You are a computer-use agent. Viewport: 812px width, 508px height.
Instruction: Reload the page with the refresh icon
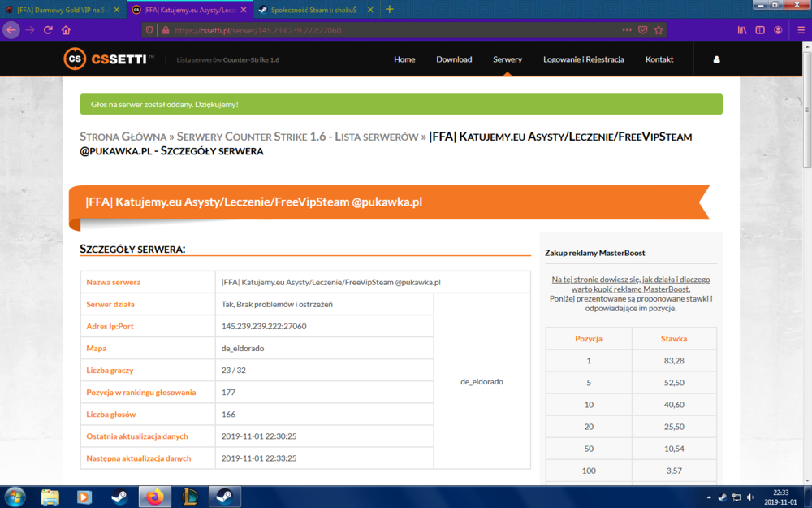pyautogui.click(x=48, y=30)
